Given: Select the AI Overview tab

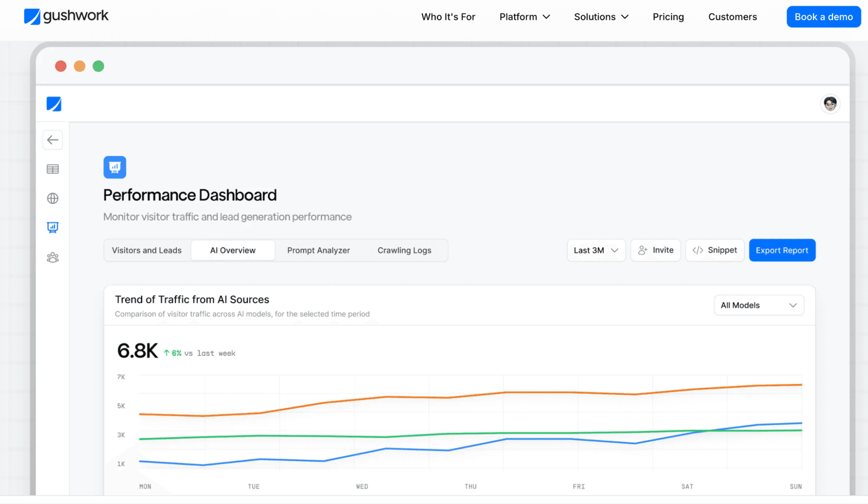Looking at the screenshot, I should pos(233,250).
